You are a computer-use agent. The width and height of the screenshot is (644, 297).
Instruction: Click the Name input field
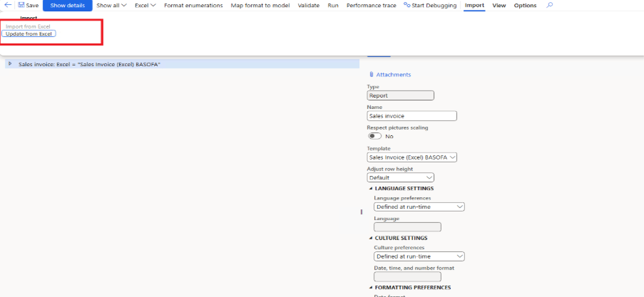(x=412, y=116)
